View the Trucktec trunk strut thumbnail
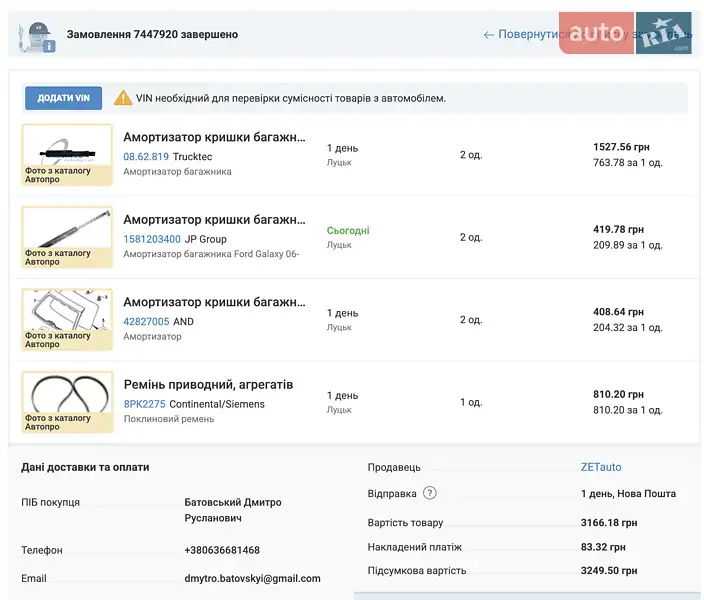This screenshot has height=600, width=704. (67, 154)
